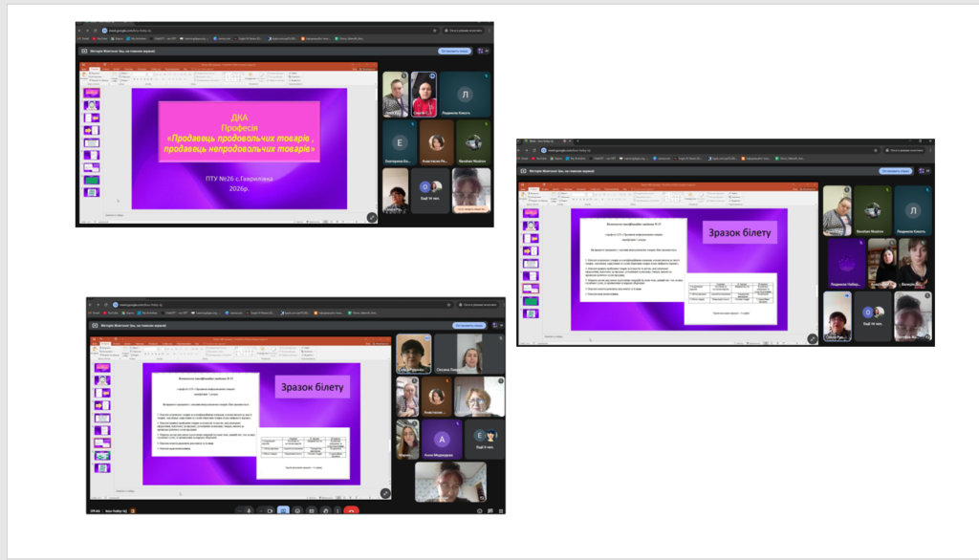Open Chrome's three-dot menu above the ДКА slide
The width and height of the screenshot is (979, 560).
488,30
